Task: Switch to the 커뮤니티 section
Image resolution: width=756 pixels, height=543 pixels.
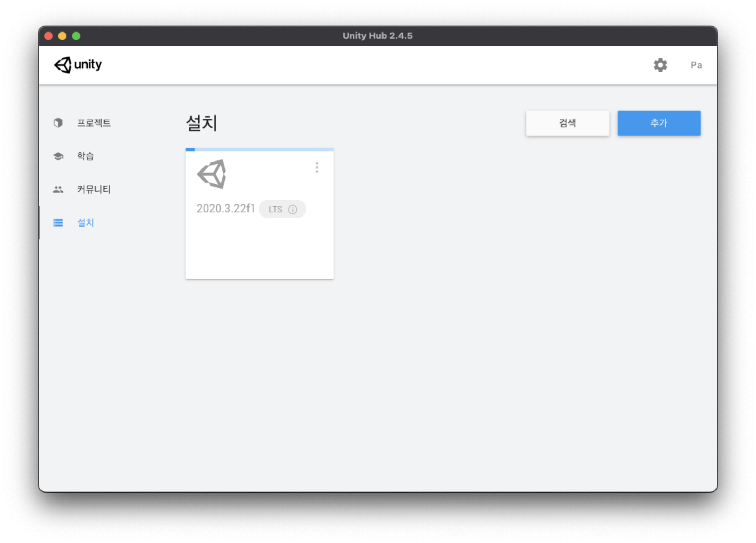Action: click(x=94, y=190)
